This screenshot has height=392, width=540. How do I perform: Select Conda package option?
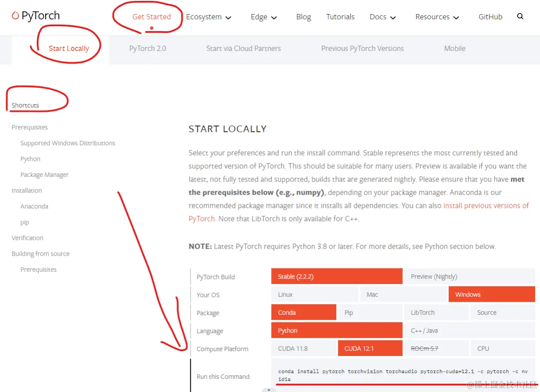(x=304, y=312)
